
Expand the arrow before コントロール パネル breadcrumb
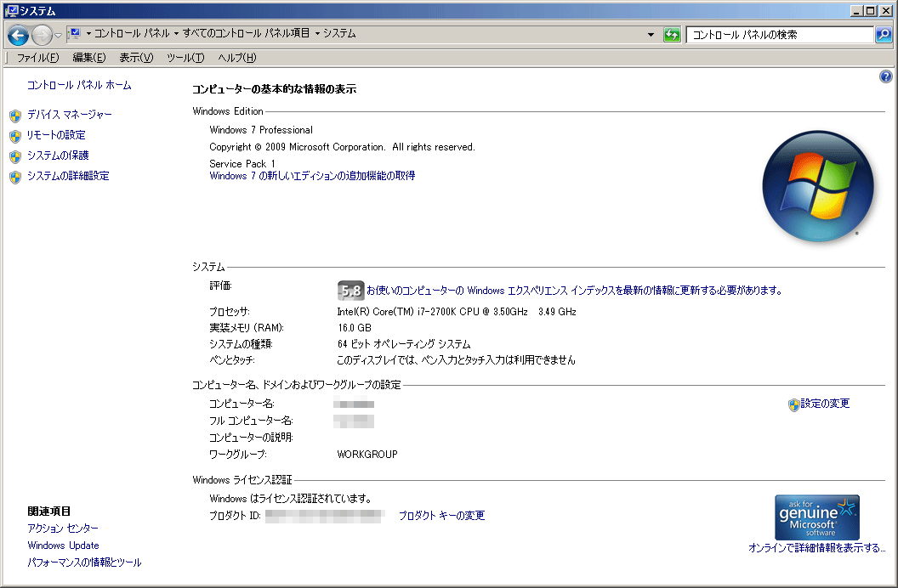pyautogui.click(x=88, y=34)
